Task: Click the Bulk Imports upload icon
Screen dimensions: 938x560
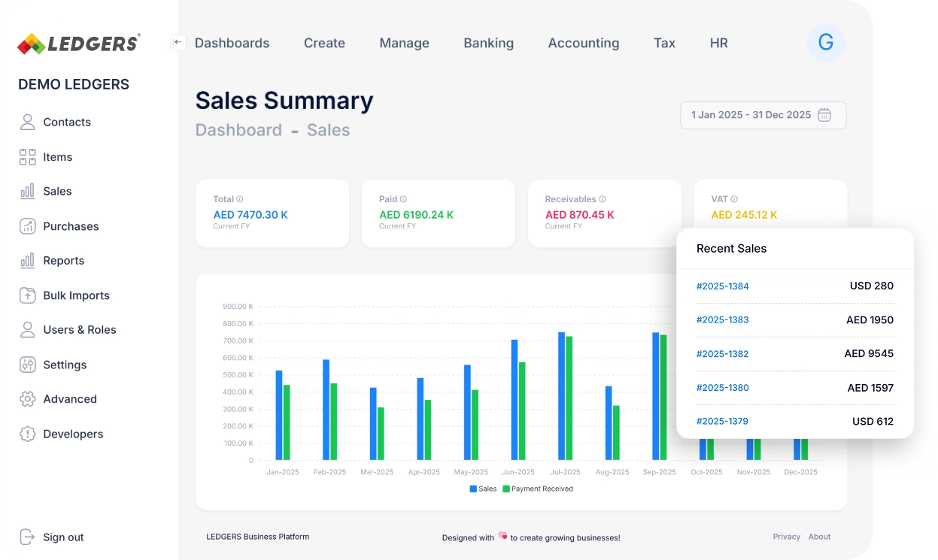Action: [x=29, y=295]
